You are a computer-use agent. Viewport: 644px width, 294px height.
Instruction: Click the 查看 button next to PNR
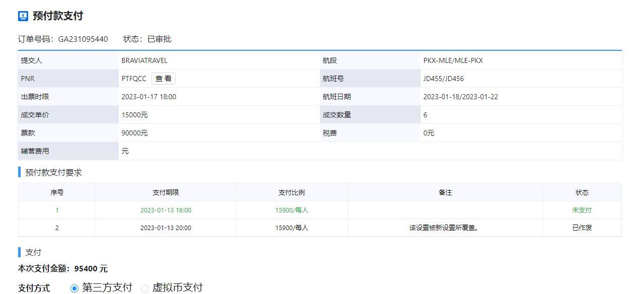(163, 79)
